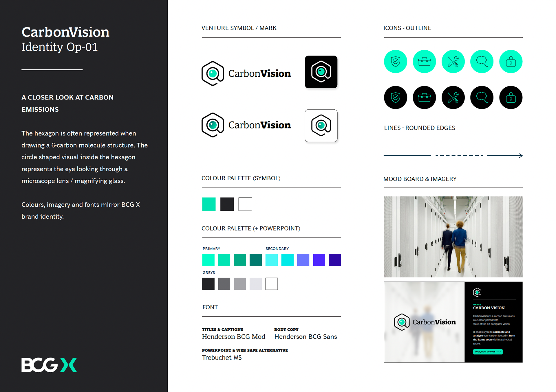Screen dimensions: 556x392
Task: Click the 'FONT' section heading
Action: 210,307
